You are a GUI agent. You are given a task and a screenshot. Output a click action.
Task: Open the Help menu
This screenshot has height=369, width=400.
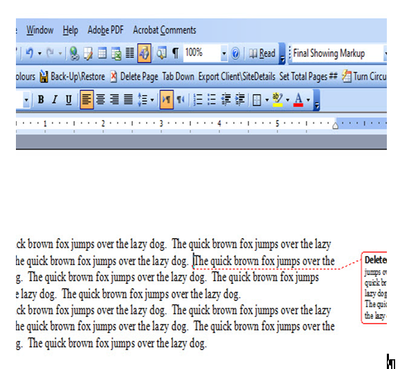point(70,30)
